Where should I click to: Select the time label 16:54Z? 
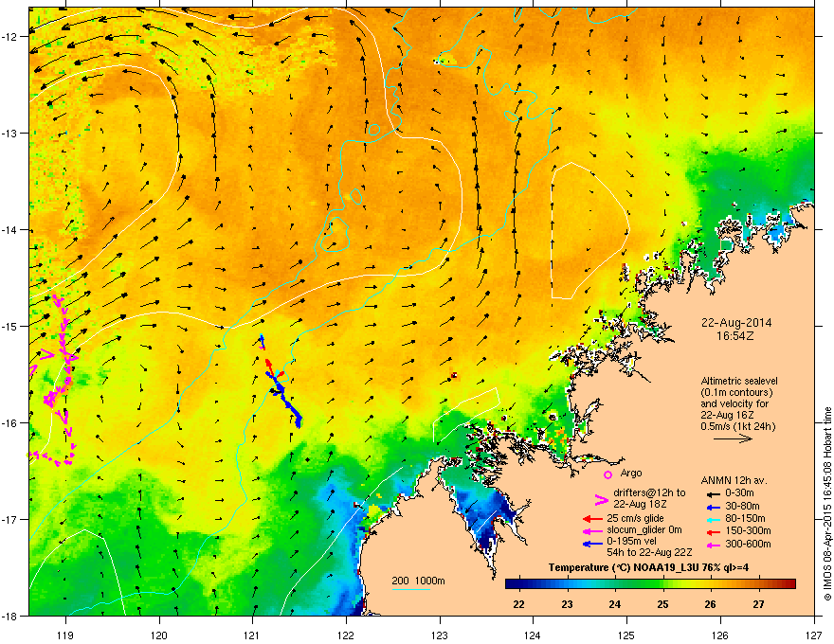735,336
